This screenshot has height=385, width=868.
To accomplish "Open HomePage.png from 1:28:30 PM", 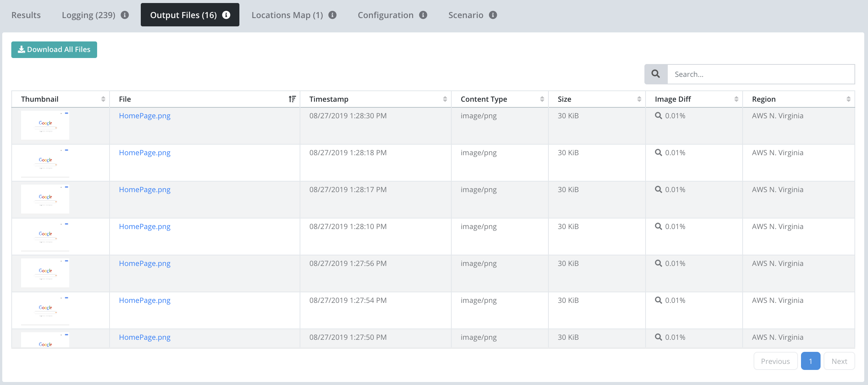I will [145, 116].
